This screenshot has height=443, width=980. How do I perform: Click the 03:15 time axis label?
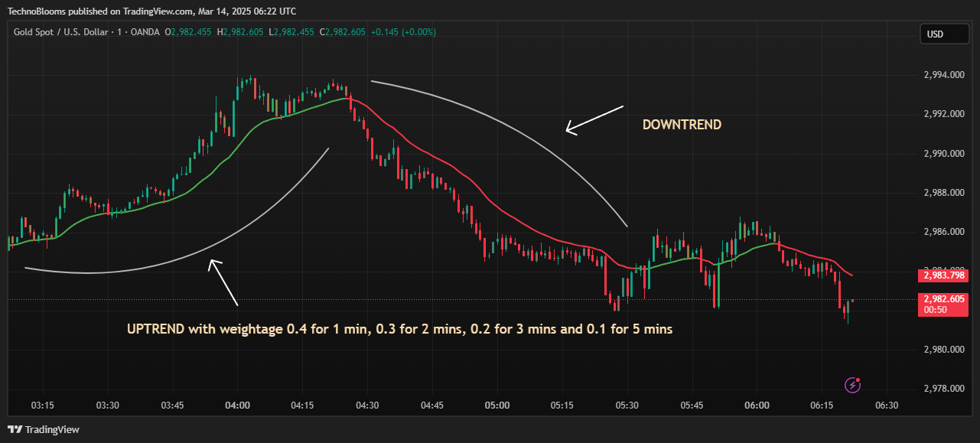[x=43, y=405]
